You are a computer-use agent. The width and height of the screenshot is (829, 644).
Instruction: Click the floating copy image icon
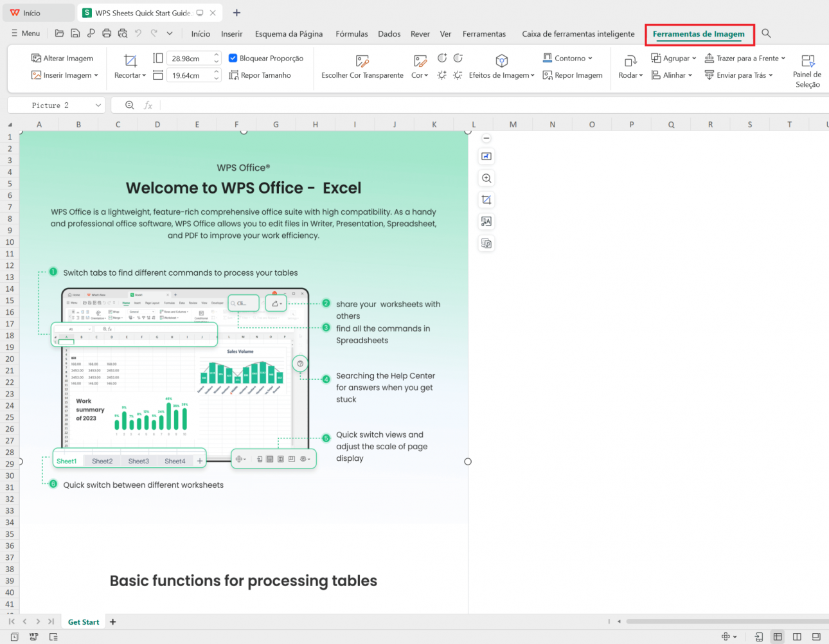[x=486, y=244]
